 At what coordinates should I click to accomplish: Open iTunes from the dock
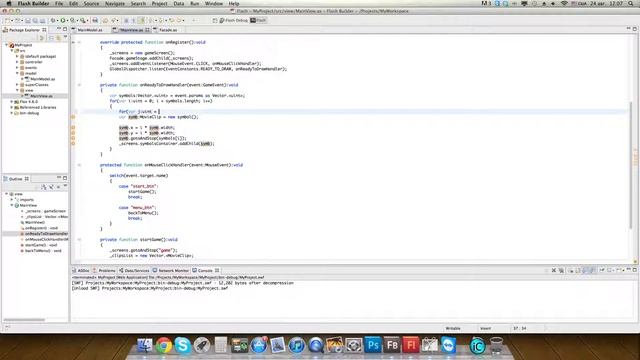pos(297,345)
